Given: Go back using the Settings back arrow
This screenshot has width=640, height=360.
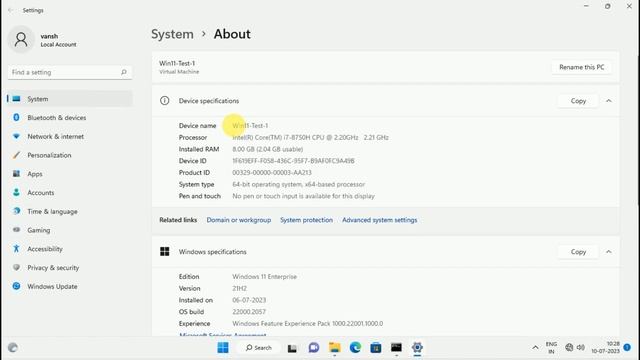Looking at the screenshot, I should click(11, 10).
